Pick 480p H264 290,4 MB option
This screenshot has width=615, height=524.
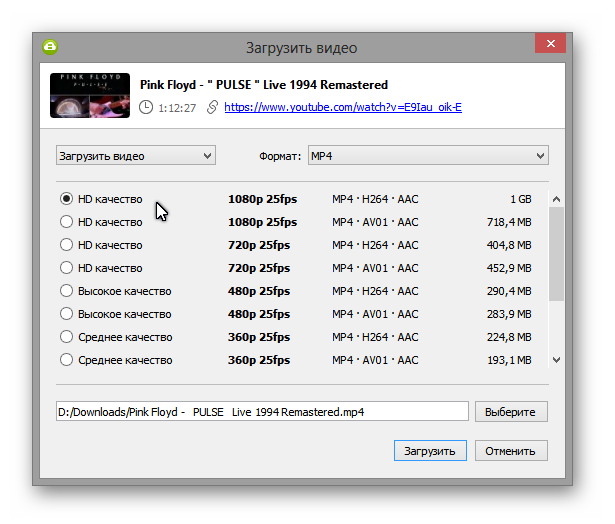point(66,291)
